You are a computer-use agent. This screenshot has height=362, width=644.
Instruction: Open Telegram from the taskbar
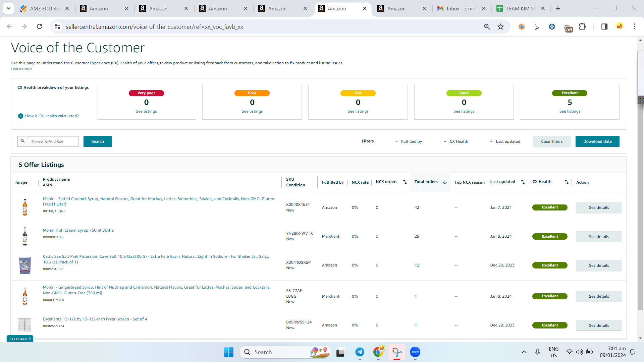(x=360, y=352)
